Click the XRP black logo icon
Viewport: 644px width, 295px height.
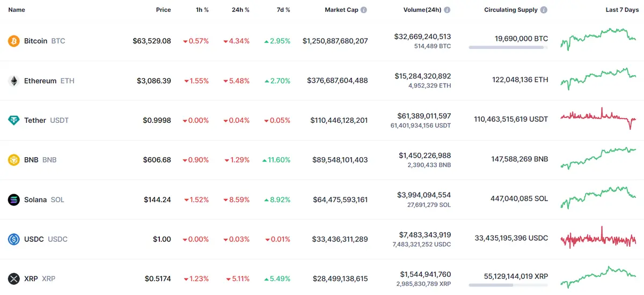tap(14, 279)
